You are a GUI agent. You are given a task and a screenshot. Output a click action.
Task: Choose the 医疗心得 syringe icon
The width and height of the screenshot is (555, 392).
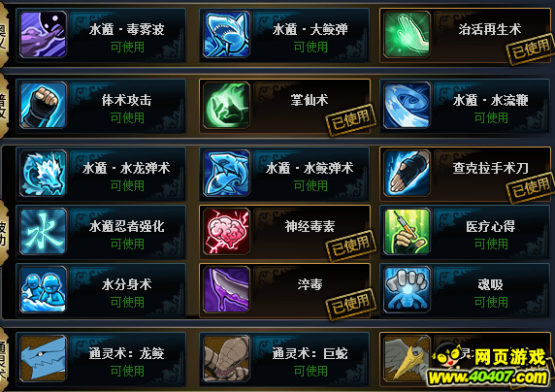[x=408, y=231]
